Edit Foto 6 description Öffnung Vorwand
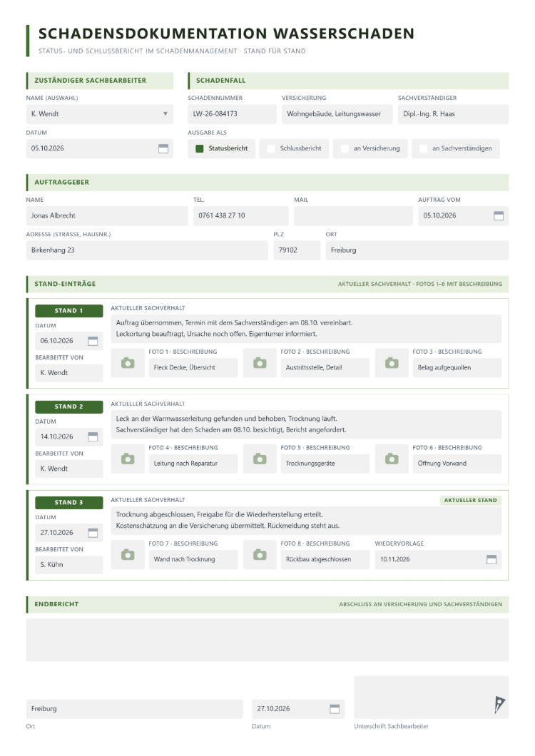The image size is (535, 756). (457, 464)
